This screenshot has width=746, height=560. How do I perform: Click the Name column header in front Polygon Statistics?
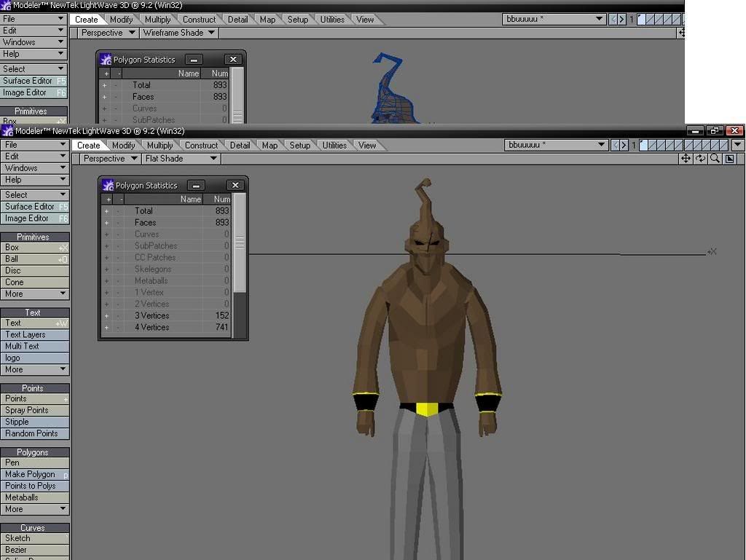pyautogui.click(x=164, y=200)
